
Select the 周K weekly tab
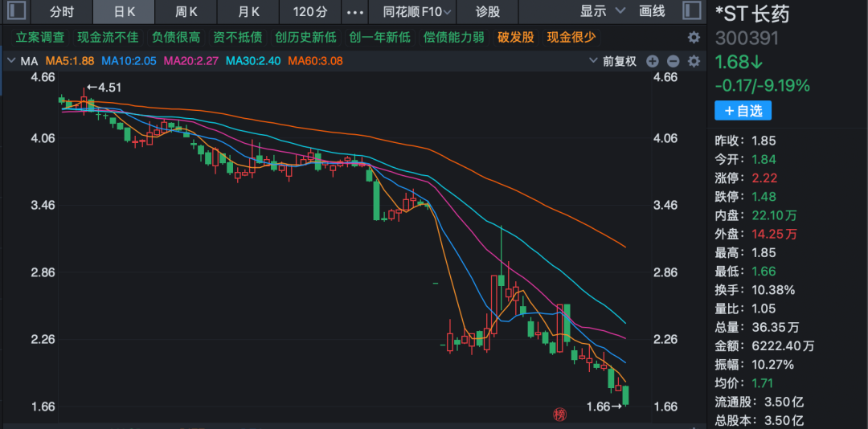tap(186, 12)
